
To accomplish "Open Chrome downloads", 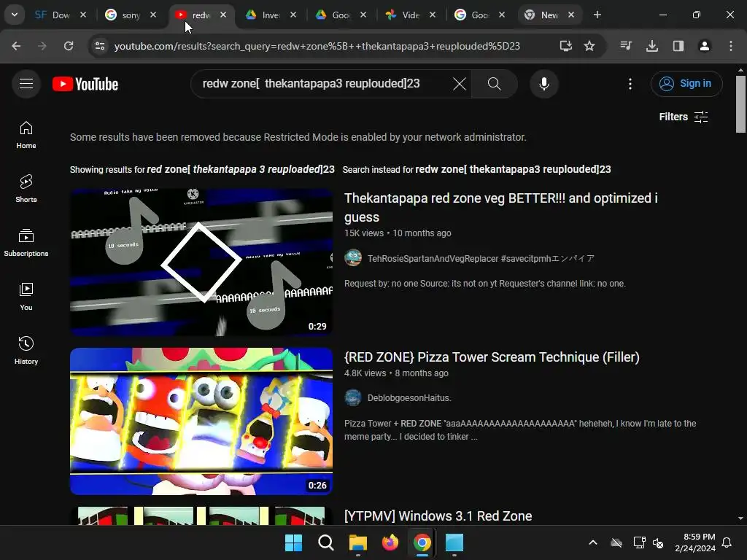I will pyautogui.click(x=652, y=46).
